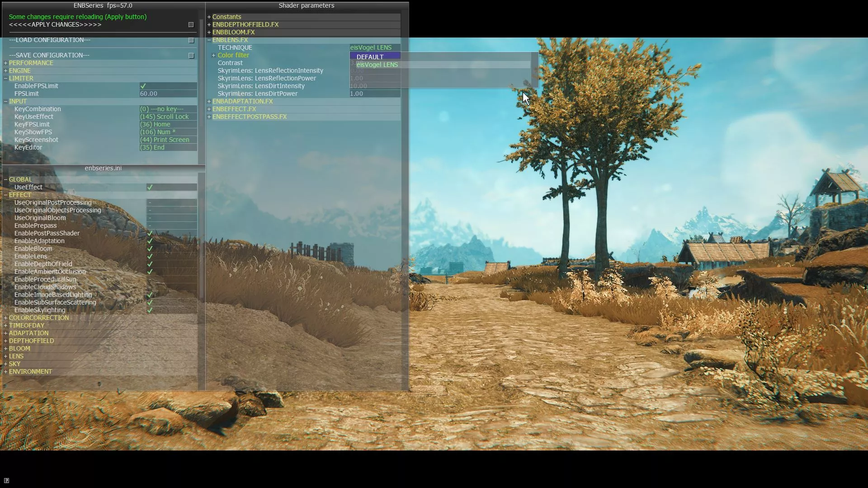Expand ENBEFFECT.FX shader group
This screenshot has height=488, width=868.
click(209, 109)
